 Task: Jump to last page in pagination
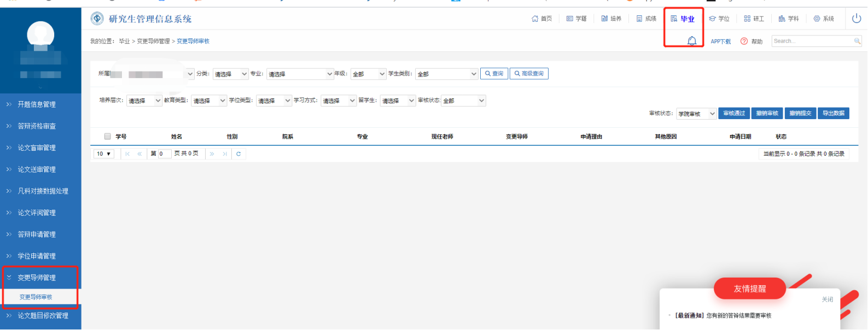pyautogui.click(x=225, y=154)
